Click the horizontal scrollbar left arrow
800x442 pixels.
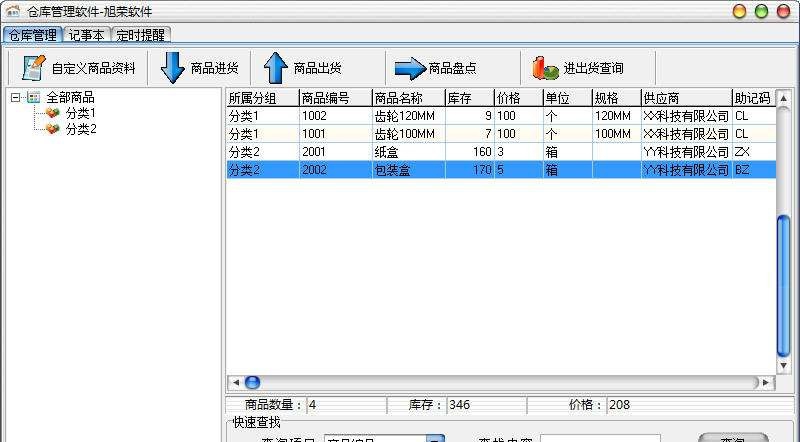(236, 382)
